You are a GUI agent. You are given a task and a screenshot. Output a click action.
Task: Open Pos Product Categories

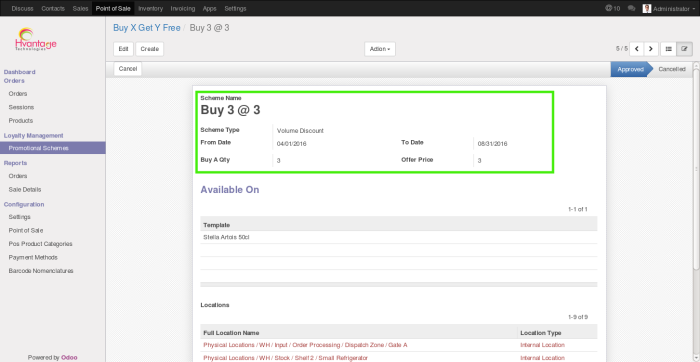[x=40, y=244]
